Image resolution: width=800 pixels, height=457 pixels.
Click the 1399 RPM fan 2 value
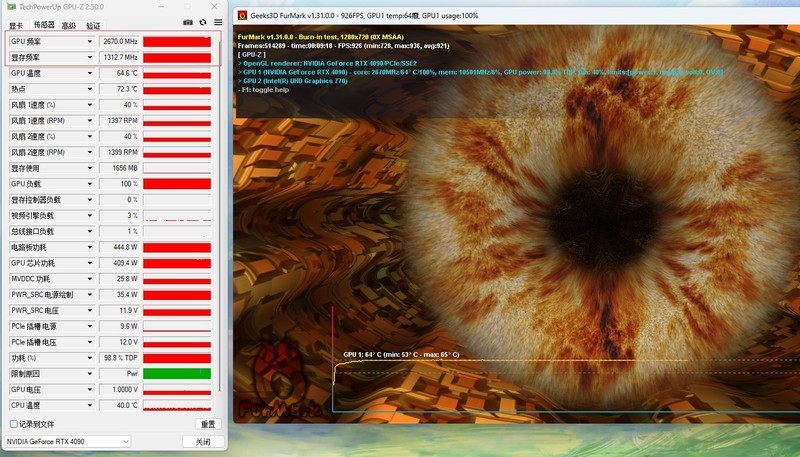[119, 152]
